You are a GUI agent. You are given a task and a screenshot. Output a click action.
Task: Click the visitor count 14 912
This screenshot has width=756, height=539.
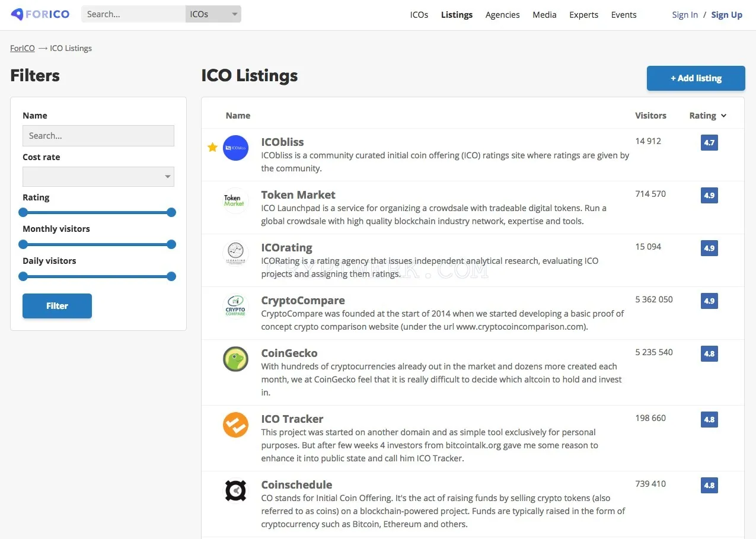tap(648, 141)
